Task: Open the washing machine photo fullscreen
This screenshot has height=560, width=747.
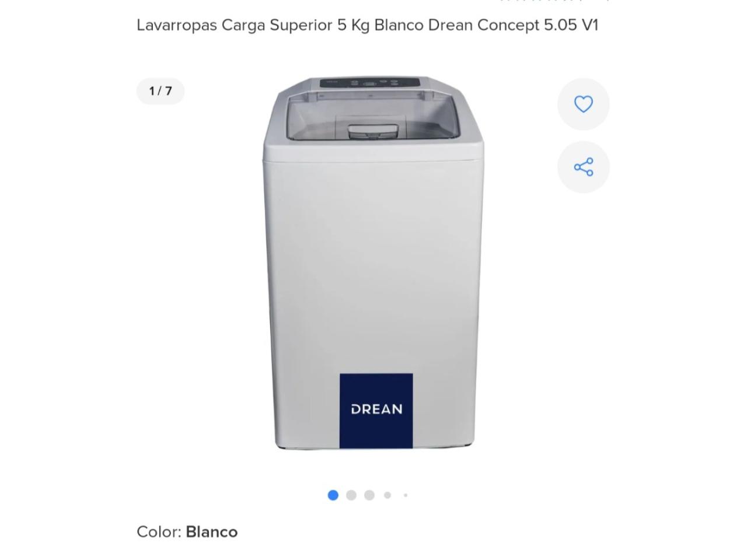Action: pos(373,262)
